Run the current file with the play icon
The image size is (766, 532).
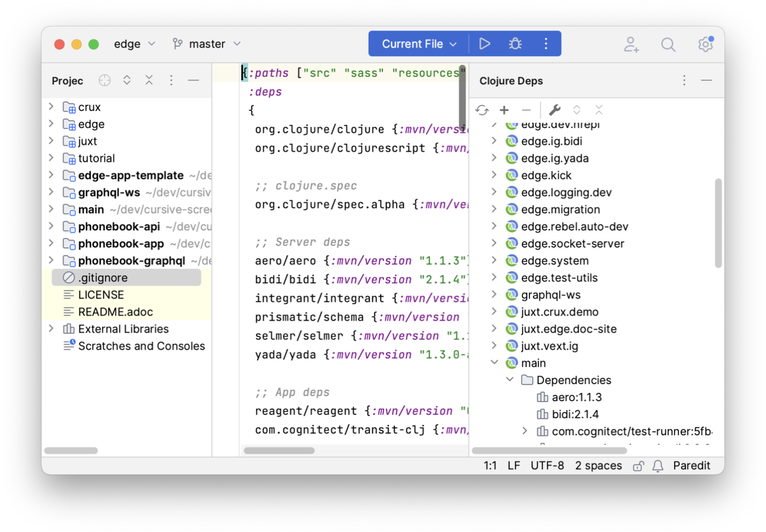[484, 44]
